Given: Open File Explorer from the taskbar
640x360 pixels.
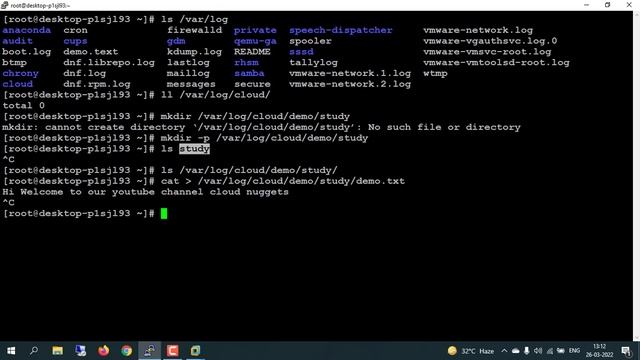Looking at the screenshot, I should tap(58, 351).
